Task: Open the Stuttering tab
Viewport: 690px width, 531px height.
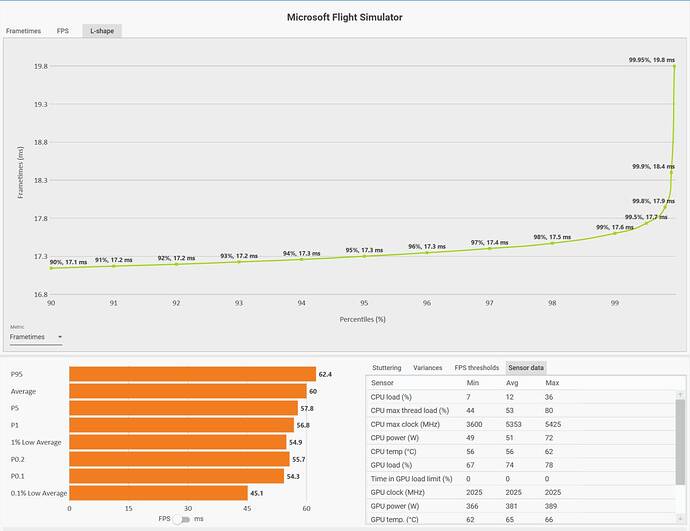Action: point(386,367)
